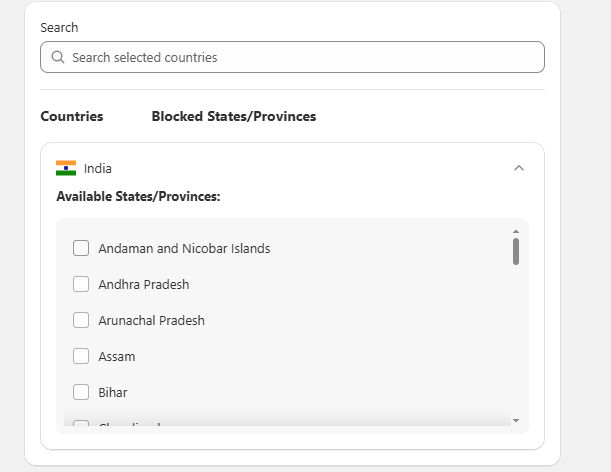Check the Andhra Pradesh checkbox
Viewport: 611px width, 472px height.
(81, 284)
